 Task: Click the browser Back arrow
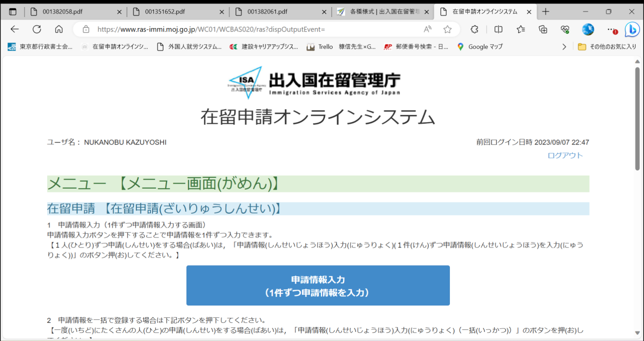15,29
